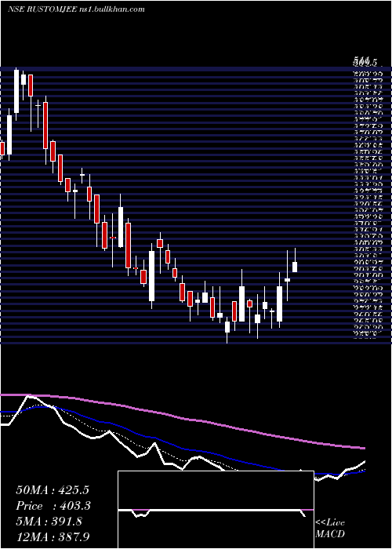Click the 5MA : 391.8 label
392x549 pixels.
point(49,521)
